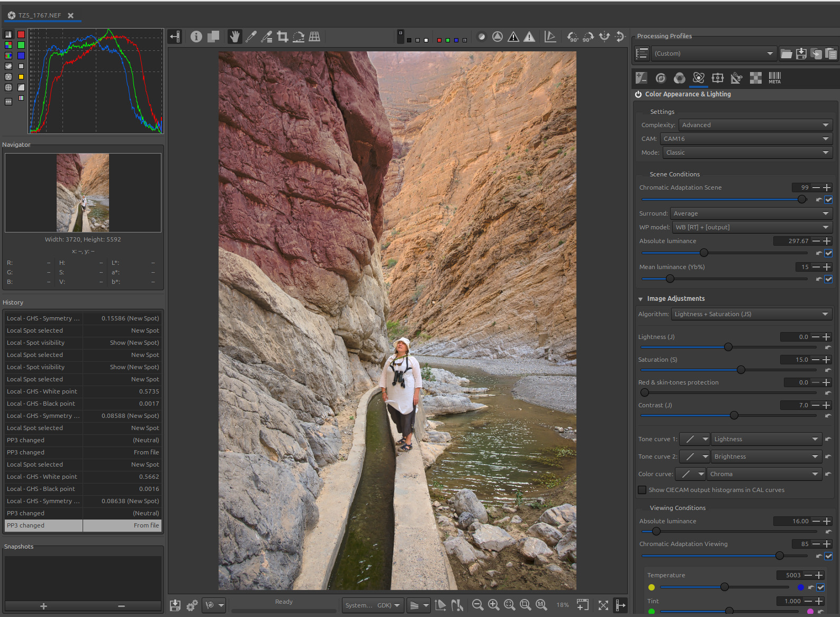The height and width of the screenshot is (617, 840).
Task: Click the Saturation (S) slider handle
Action: point(740,370)
